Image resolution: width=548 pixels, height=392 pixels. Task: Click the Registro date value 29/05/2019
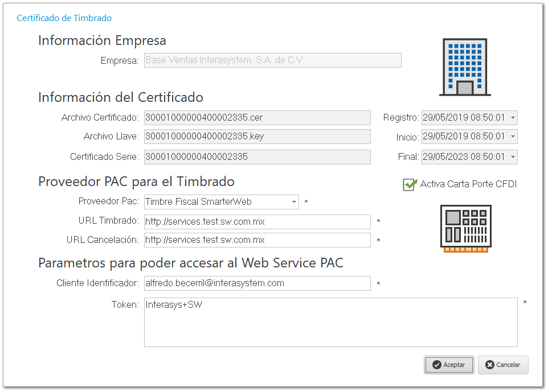point(445,118)
